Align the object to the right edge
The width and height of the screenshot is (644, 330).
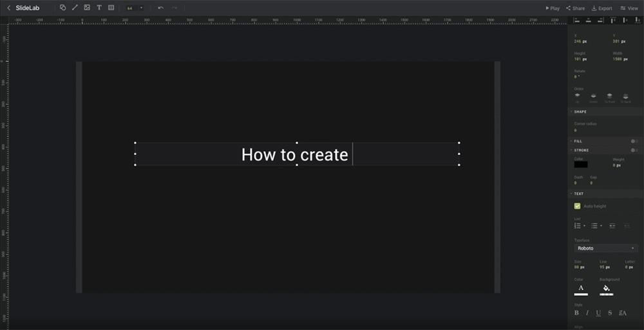(x=600, y=20)
